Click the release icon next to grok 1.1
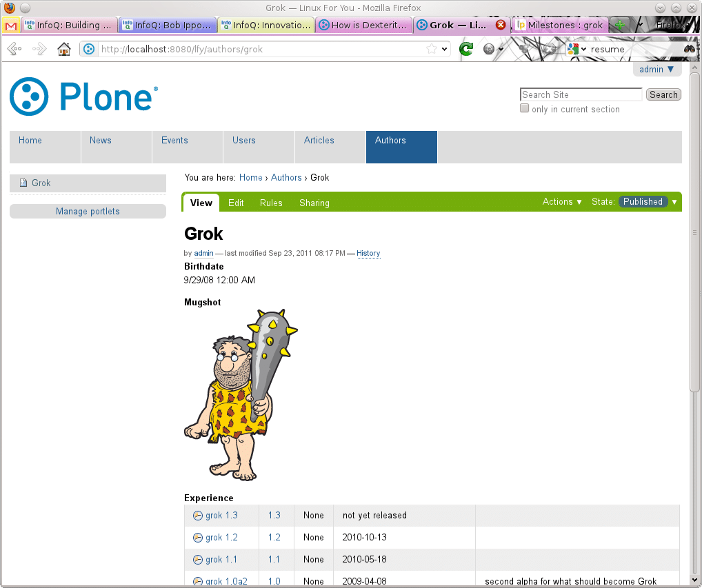This screenshot has width=702, height=588. 197,559
